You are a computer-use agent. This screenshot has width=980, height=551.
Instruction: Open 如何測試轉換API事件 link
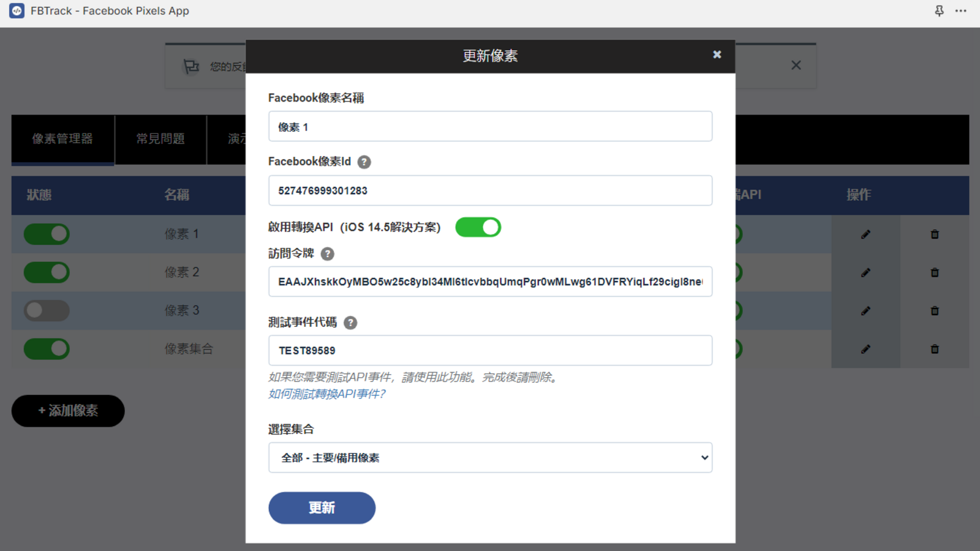326,394
